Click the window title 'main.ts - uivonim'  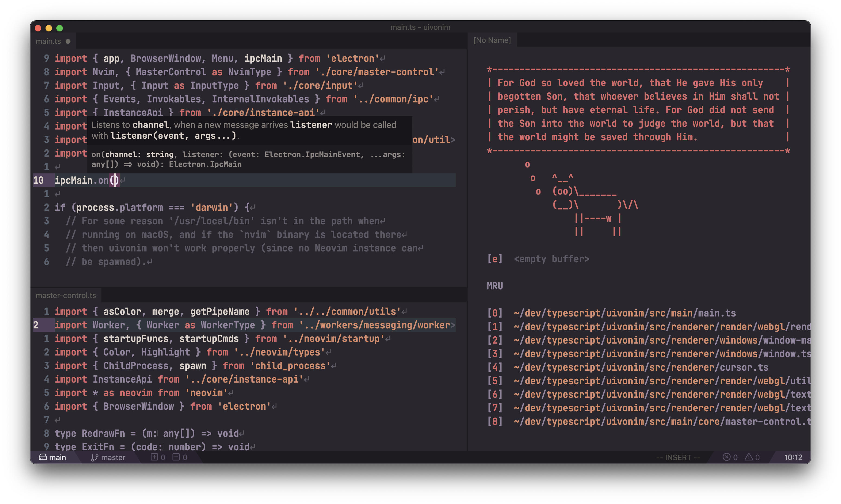pos(420,27)
